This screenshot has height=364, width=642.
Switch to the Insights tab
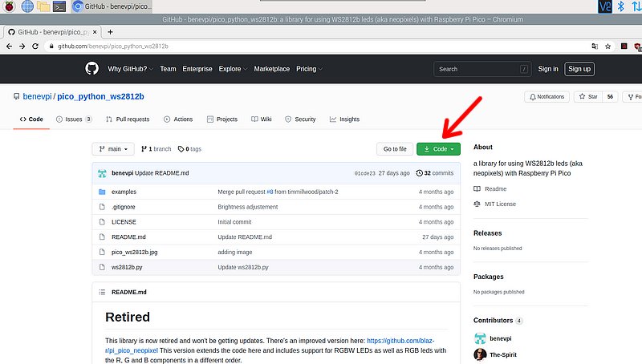[x=345, y=119]
